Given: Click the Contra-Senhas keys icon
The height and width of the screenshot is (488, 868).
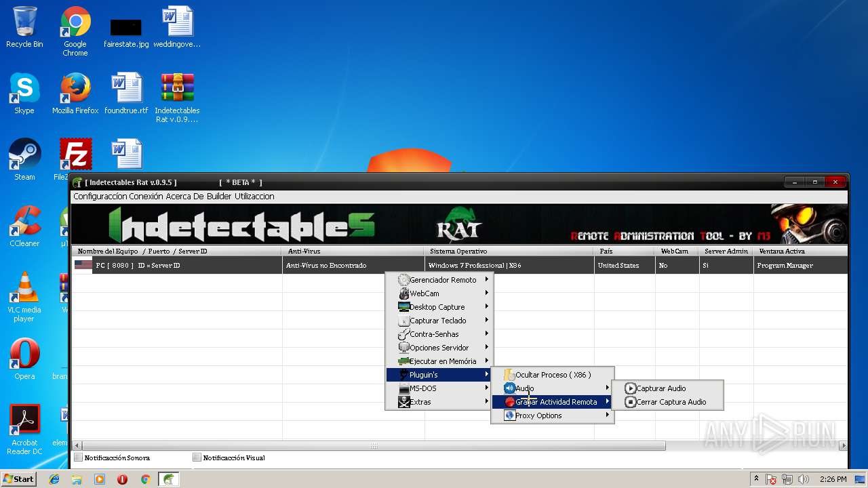Looking at the screenshot, I should click(403, 334).
